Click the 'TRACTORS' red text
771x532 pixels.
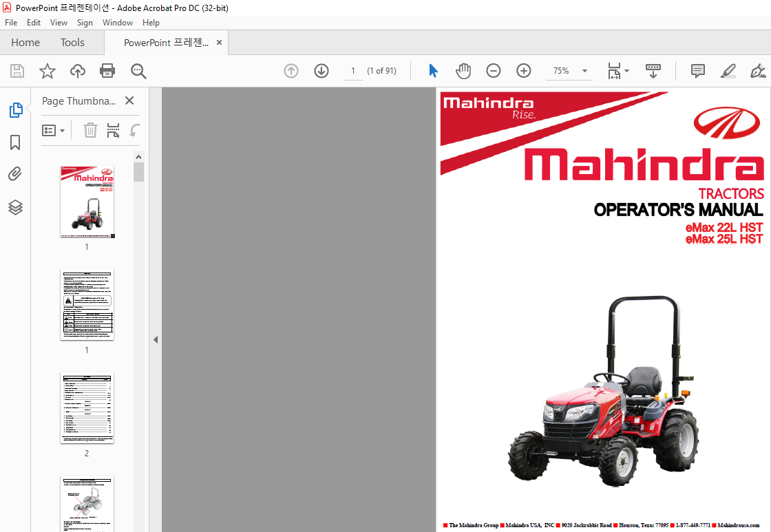731,193
